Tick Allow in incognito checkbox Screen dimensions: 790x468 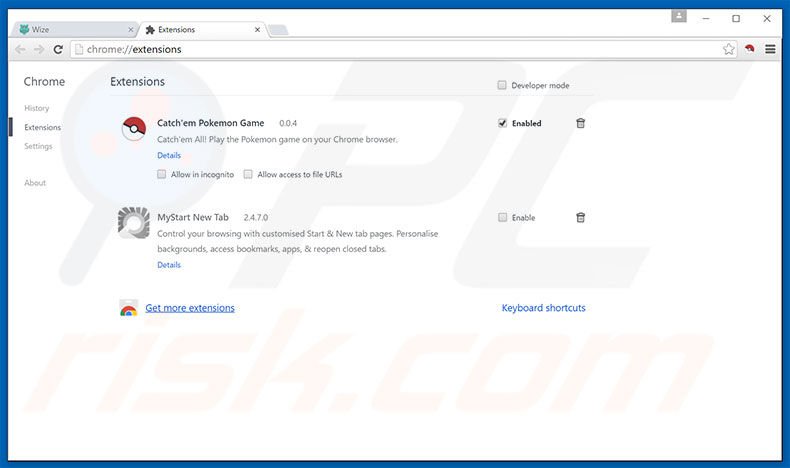(x=161, y=174)
